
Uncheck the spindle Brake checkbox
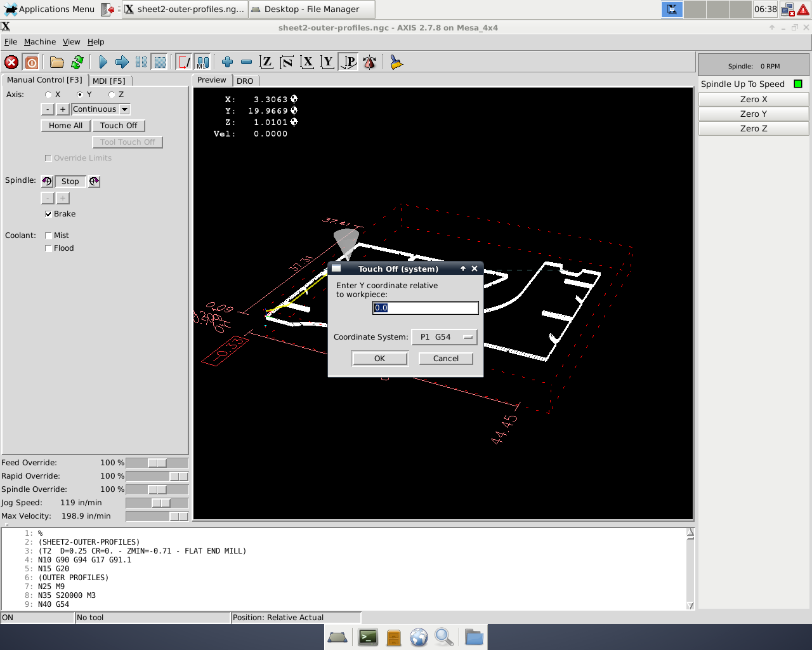[x=48, y=214]
